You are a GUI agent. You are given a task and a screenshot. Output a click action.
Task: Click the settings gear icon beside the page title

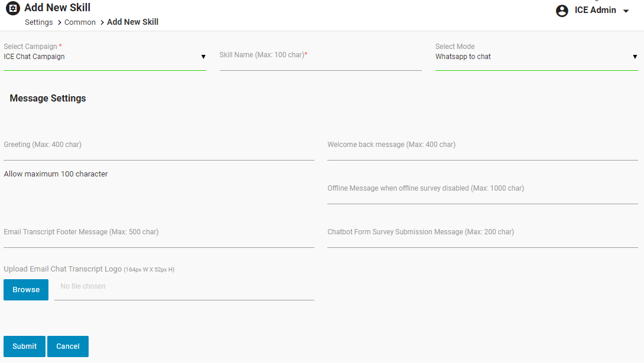coord(12,8)
